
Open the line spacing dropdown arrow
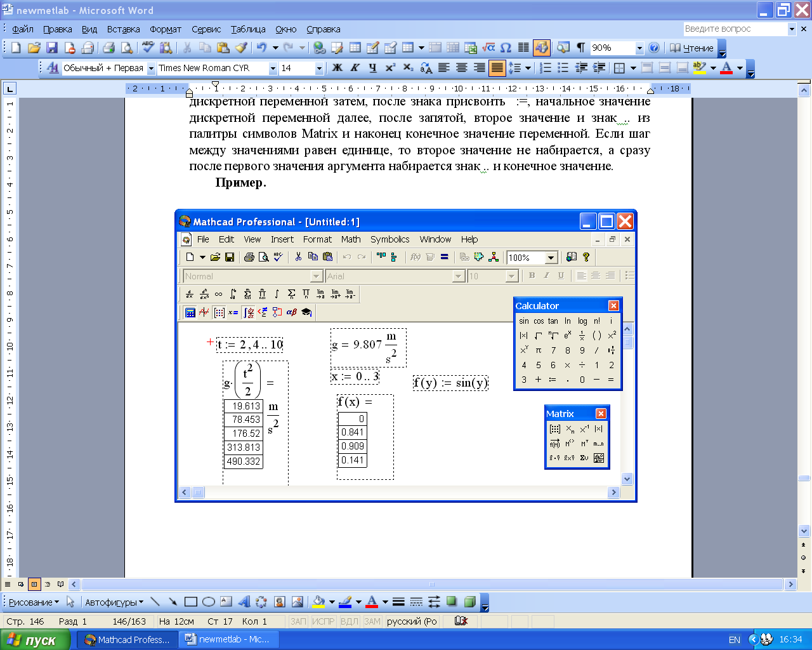[x=528, y=68]
